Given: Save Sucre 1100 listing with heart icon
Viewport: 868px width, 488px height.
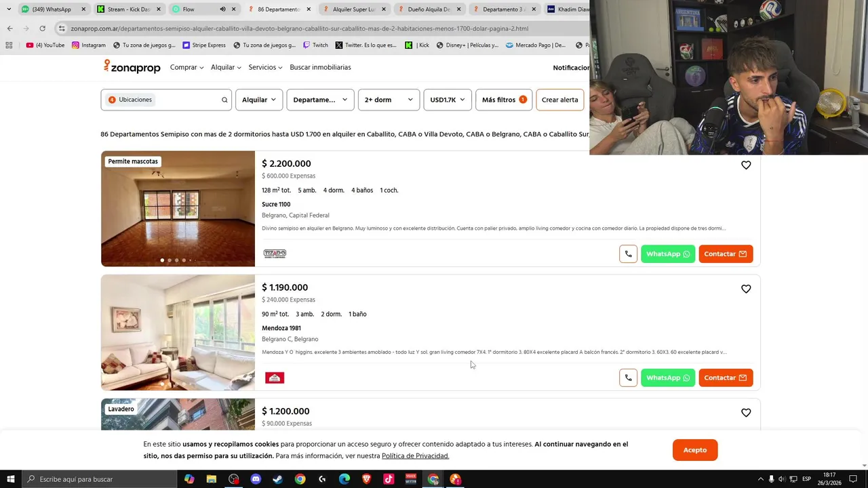Looking at the screenshot, I should point(746,165).
